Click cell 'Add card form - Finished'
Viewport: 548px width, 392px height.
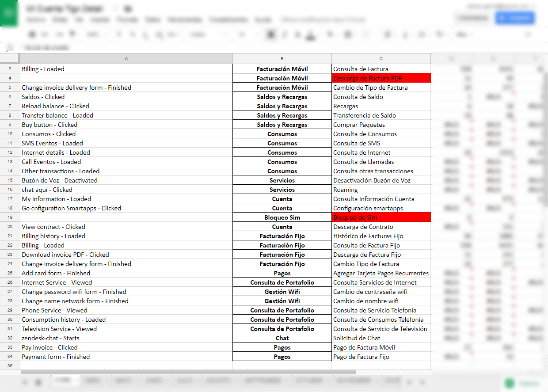126,273
